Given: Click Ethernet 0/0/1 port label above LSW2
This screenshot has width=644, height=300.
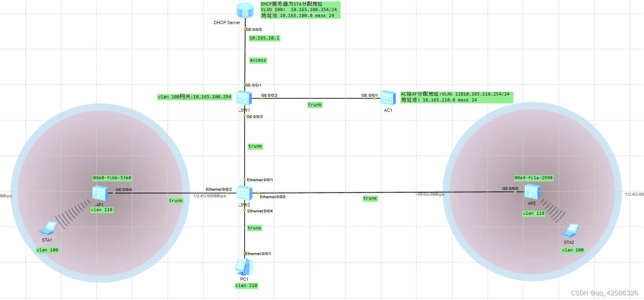Looking at the screenshot, I should [260, 180].
